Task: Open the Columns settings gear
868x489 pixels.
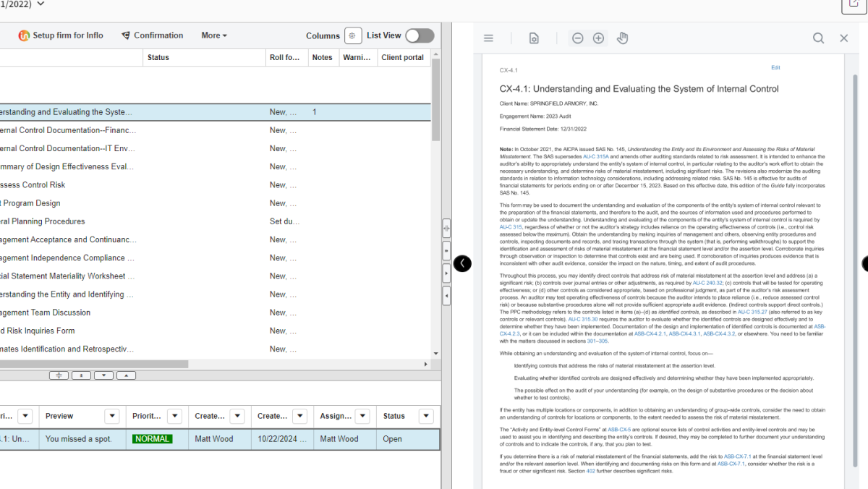Action: point(352,35)
